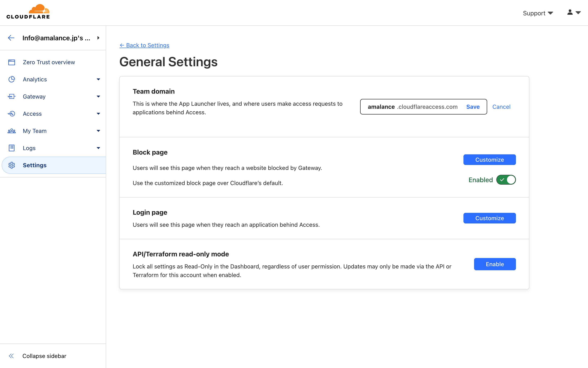Screen dimensions: 588x368
Task: Click the .cloudflareaccess.com suffix text
Action: click(427, 107)
